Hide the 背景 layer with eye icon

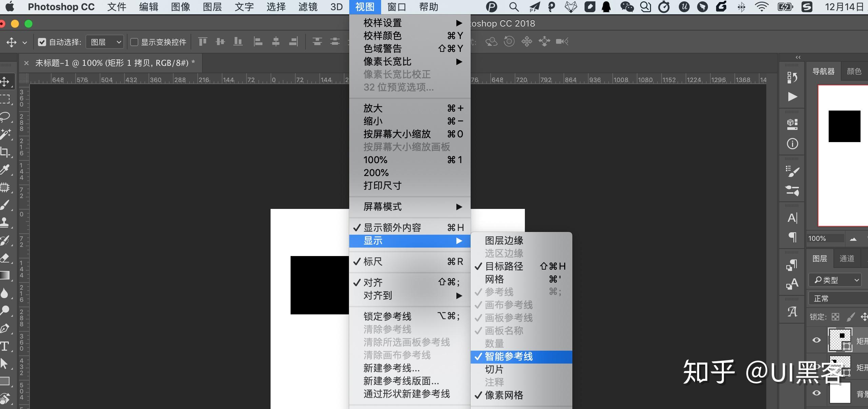(817, 393)
